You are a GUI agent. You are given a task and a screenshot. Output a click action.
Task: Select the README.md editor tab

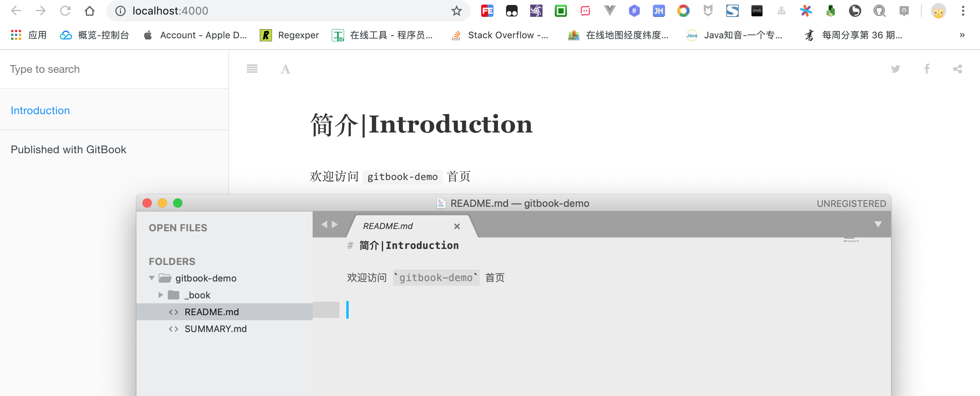tap(388, 226)
